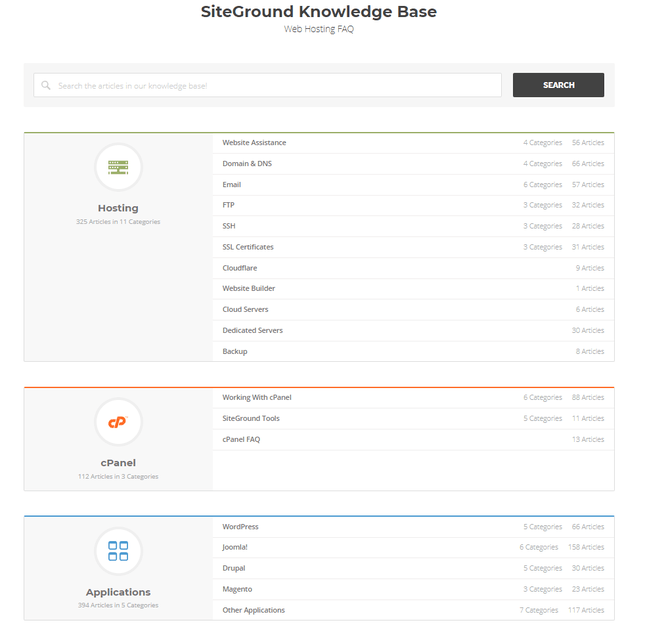645x633 pixels.
Task: Click '325 Articles in 11 Categories' text
Action: [x=118, y=222]
